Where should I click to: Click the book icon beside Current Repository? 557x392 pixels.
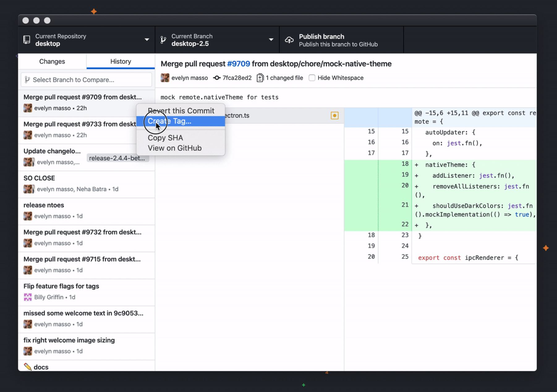27,40
